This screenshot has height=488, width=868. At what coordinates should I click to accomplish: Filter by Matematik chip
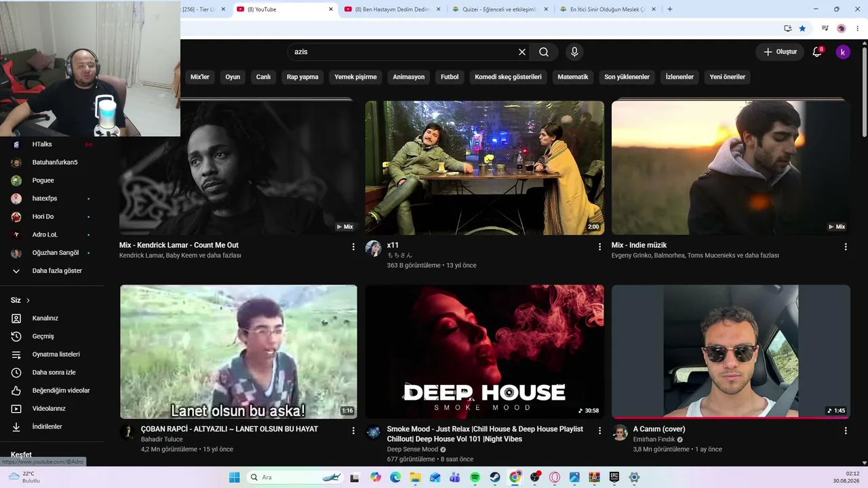point(573,77)
